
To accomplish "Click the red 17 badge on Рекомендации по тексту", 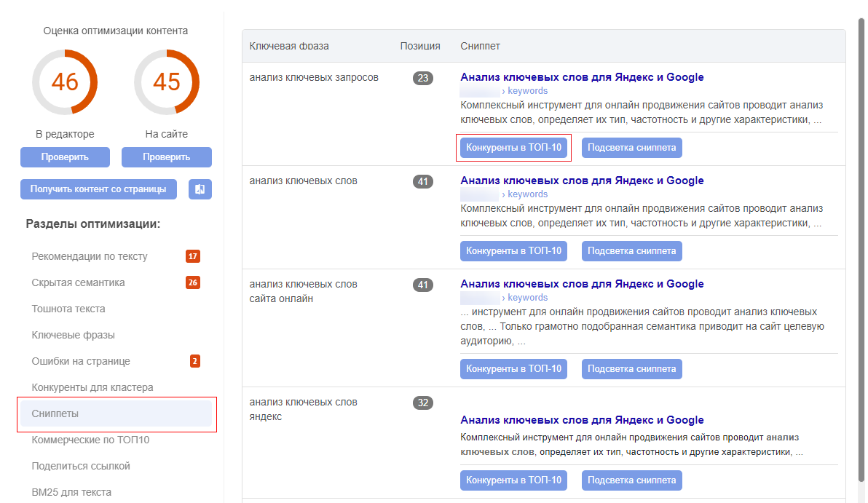I will pyautogui.click(x=192, y=256).
